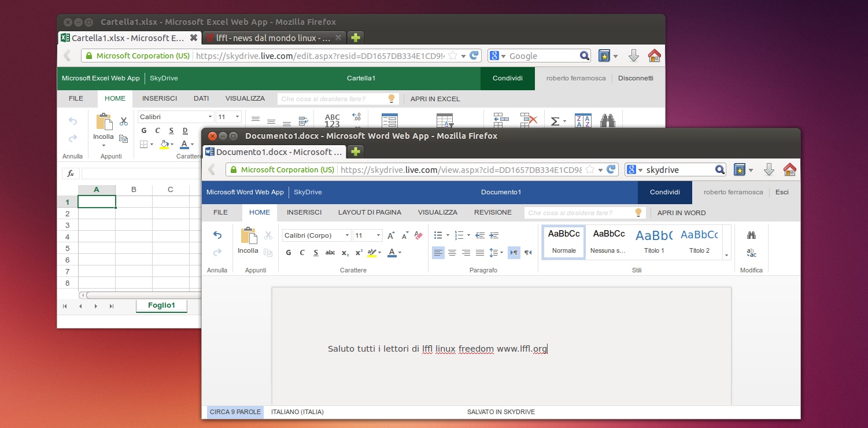This screenshot has width=868, height=428.
Task: Toggle italic C in Word ribbon
Action: pos(302,253)
